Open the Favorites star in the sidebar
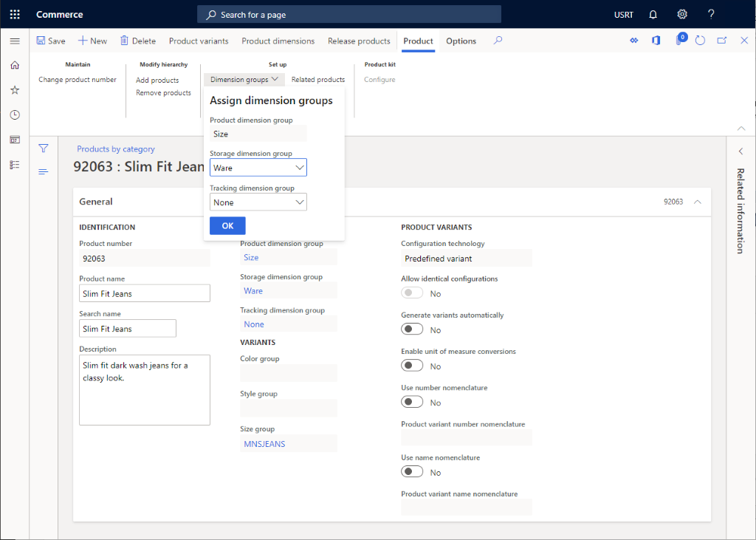The width and height of the screenshot is (756, 540). click(15, 89)
